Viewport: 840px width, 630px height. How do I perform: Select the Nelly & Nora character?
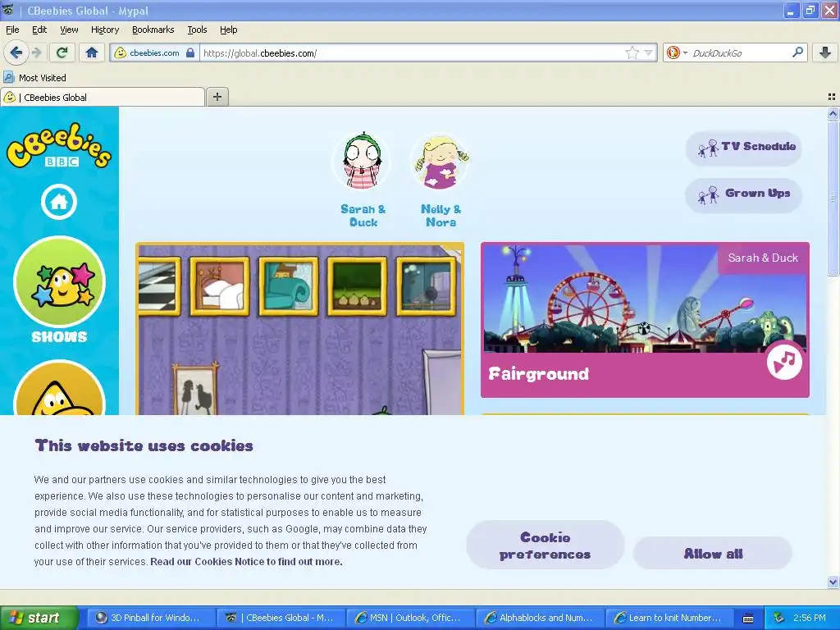441,180
